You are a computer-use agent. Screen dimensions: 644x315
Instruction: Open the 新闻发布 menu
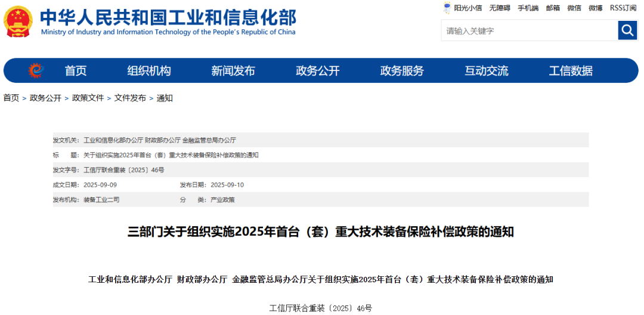pyautogui.click(x=233, y=71)
